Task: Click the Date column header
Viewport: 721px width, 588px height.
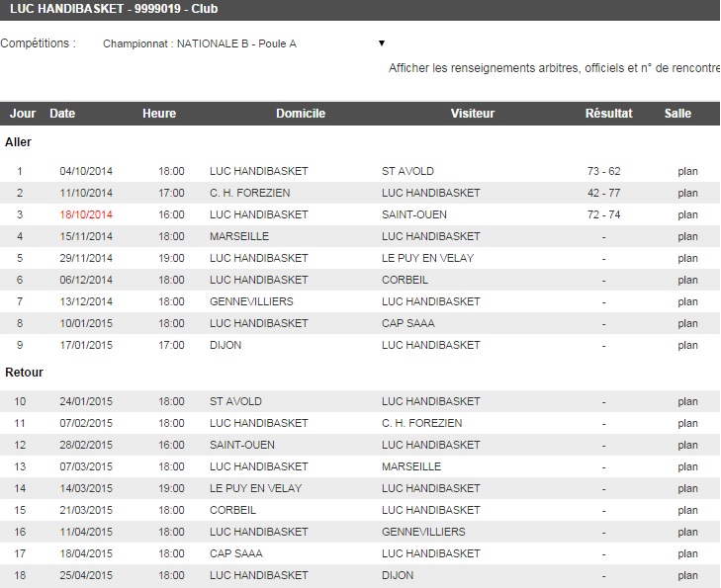Action: click(x=62, y=114)
